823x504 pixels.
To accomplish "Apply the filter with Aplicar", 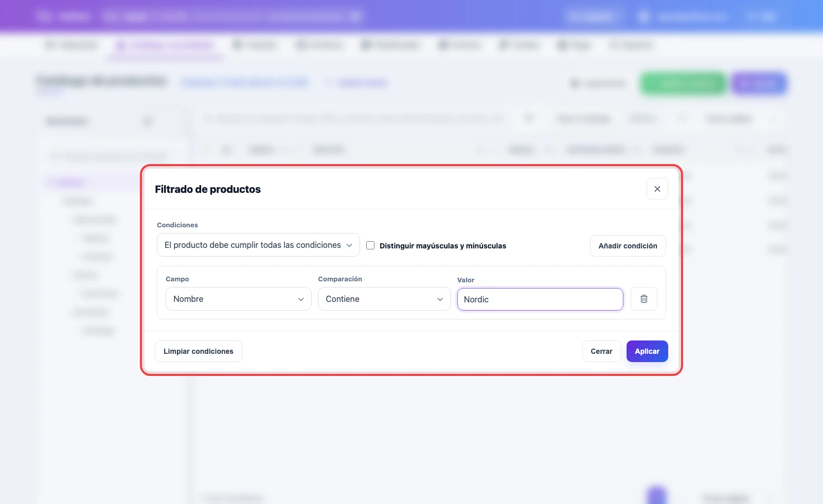I will [x=647, y=351].
